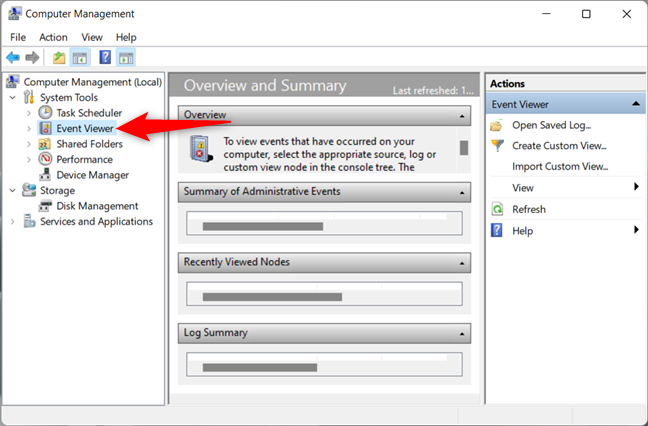The image size is (648, 426).
Task: Open the View submenu arrow in Actions
Action: pyautogui.click(x=636, y=187)
